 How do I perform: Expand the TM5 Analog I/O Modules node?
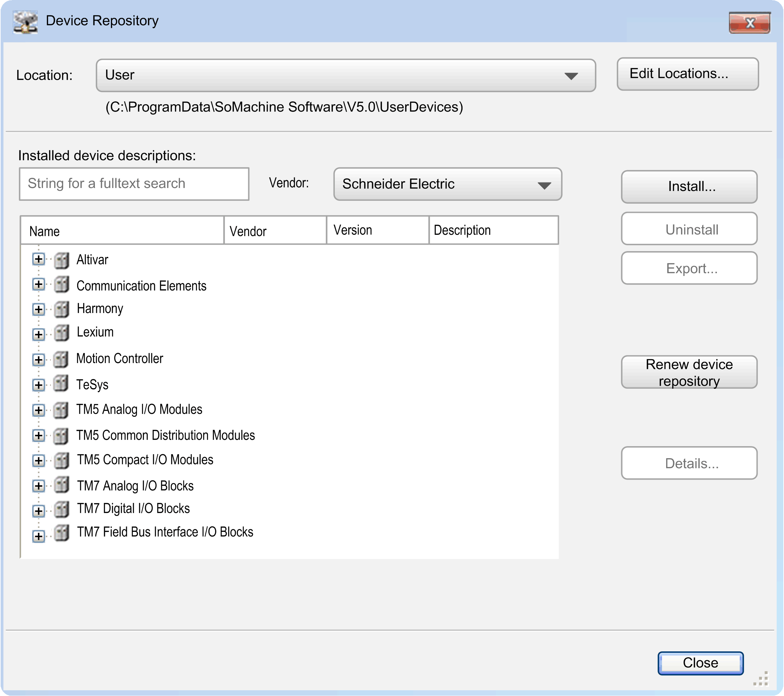point(38,410)
